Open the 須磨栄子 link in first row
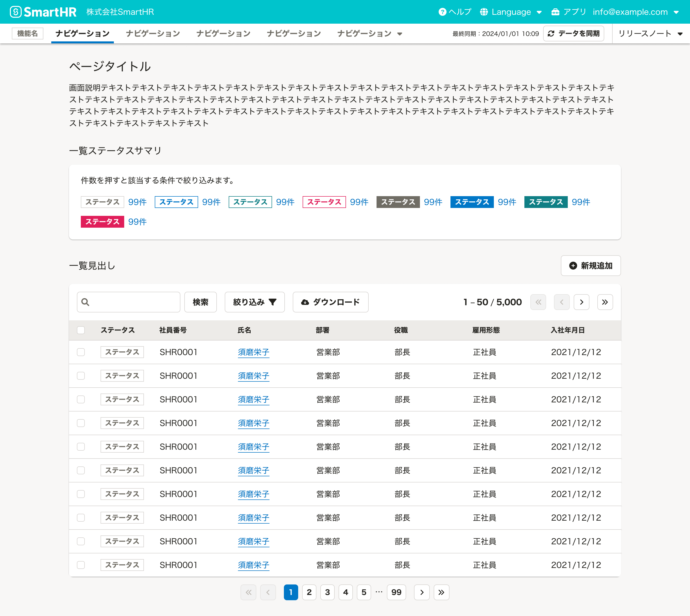Image resolution: width=690 pixels, height=616 pixels. [x=253, y=352]
